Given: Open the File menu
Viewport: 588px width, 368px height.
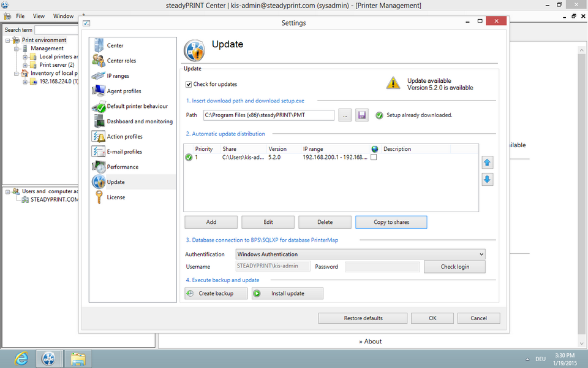Looking at the screenshot, I should [20, 16].
